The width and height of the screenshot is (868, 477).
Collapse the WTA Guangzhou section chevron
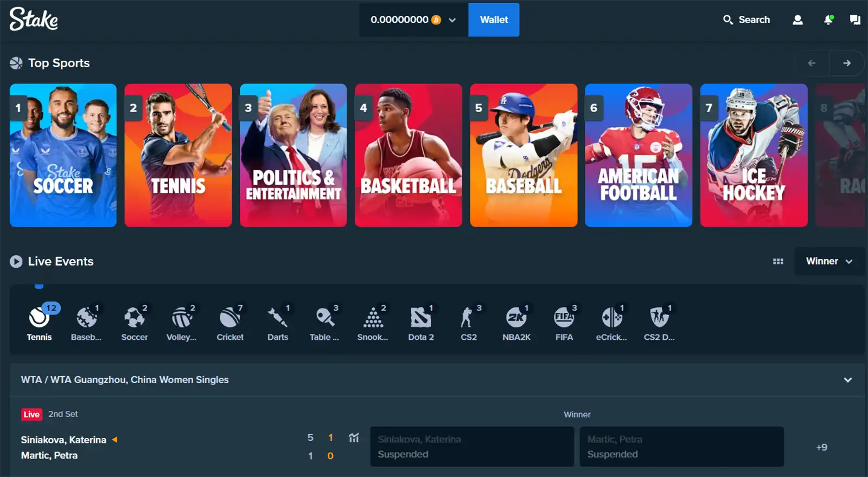847,380
